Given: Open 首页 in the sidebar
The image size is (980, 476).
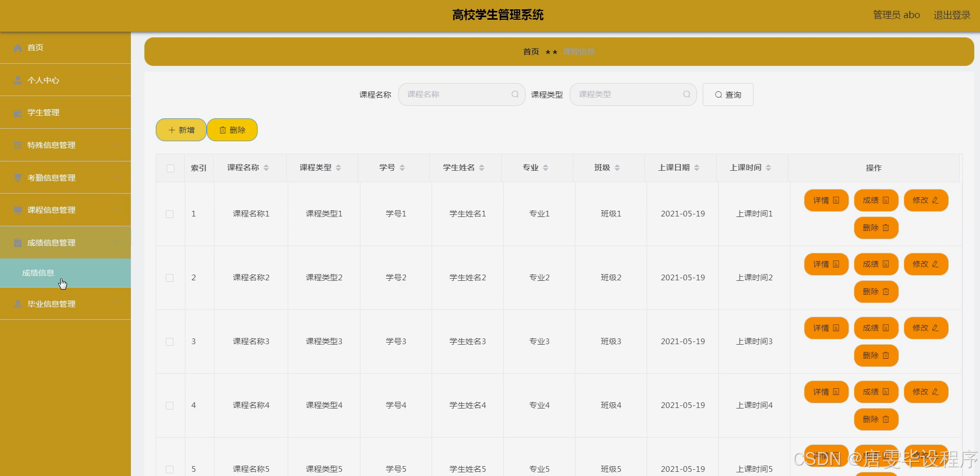Looking at the screenshot, I should (x=65, y=48).
